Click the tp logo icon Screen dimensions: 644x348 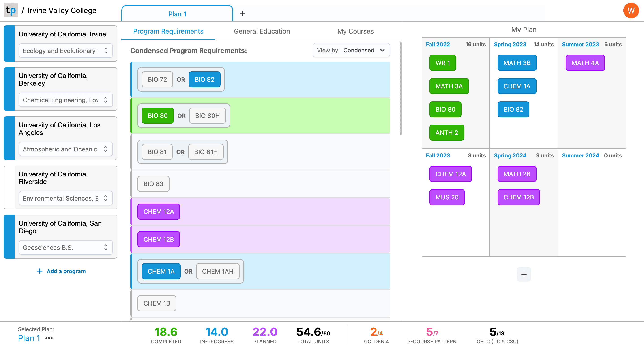(11, 10)
